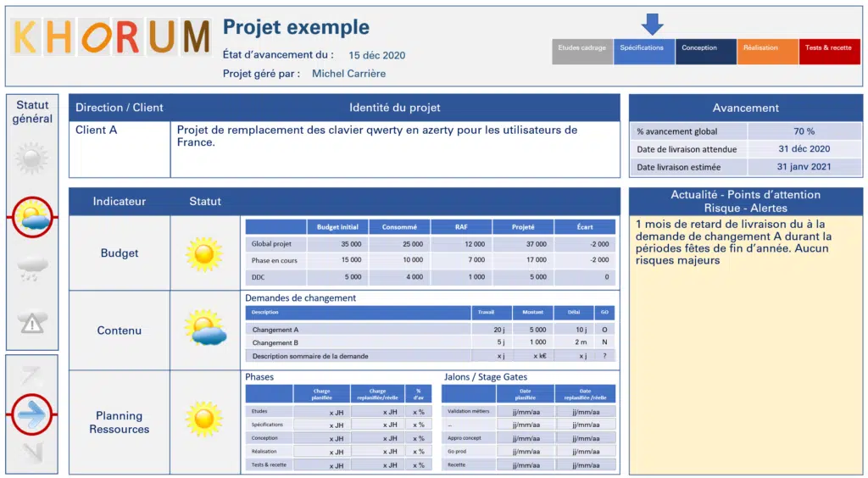Screen dimensions: 868x478
Task: Click the GO value N for Changement B
Action: coord(604,343)
